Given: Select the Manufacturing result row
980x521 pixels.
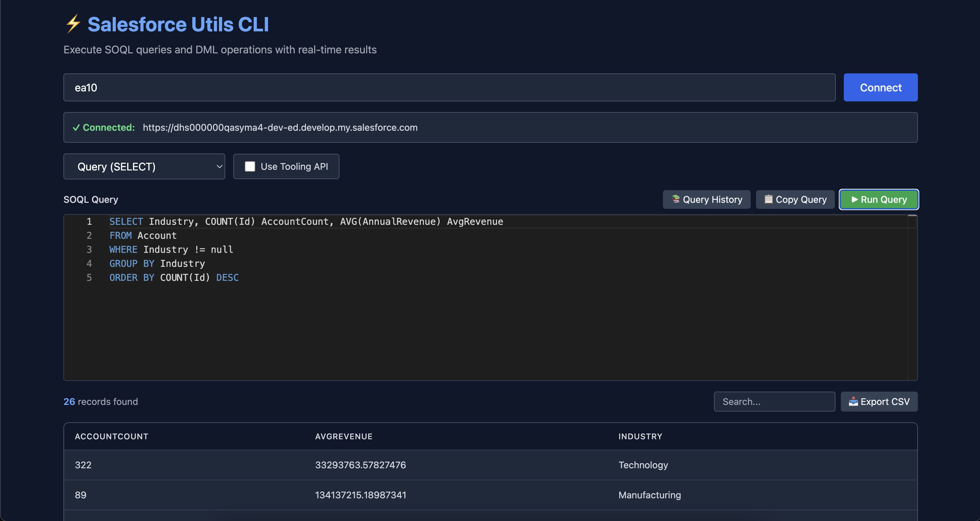Looking at the screenshot, I should (x=490, y=495).
